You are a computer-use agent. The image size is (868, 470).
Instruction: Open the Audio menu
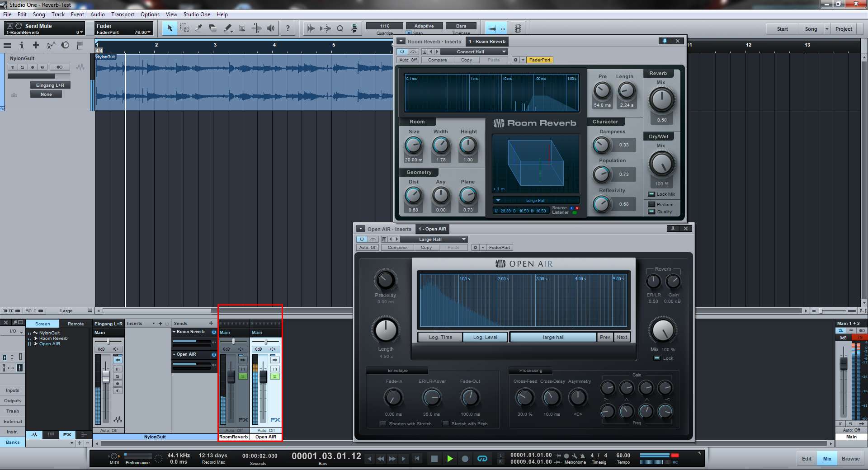[x=97, y=14]
